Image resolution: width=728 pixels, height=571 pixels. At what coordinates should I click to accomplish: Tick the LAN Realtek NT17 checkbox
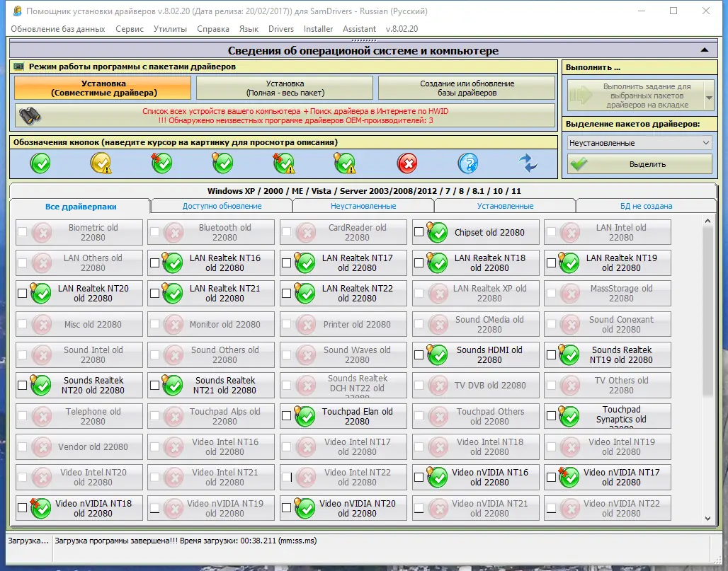[287, 263]
